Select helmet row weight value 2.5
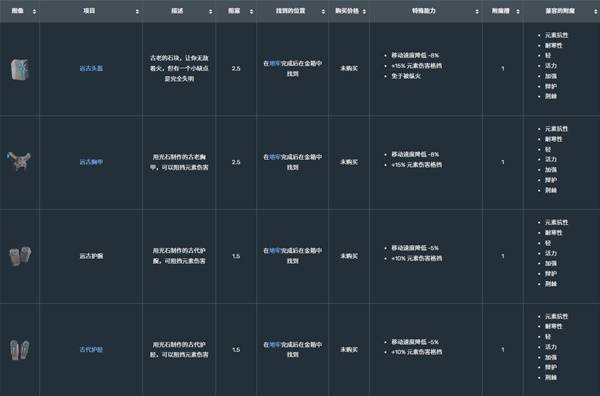 pos(236,68)
